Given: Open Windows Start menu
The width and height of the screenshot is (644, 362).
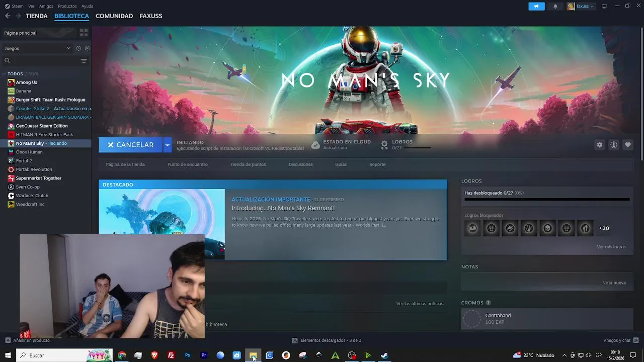Looking at the screenshot, I should (x=8, y=355).
